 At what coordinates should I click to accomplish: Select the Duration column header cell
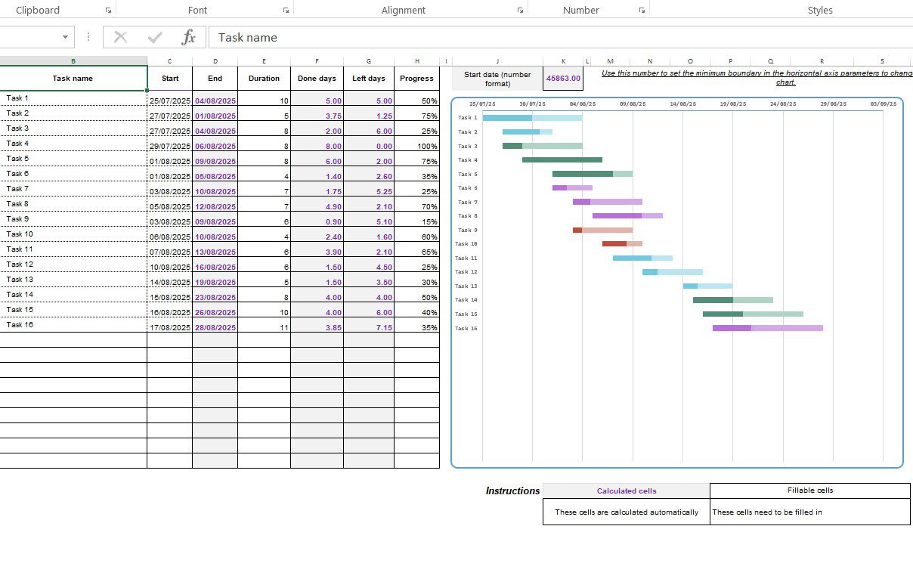tap(264, 78)
